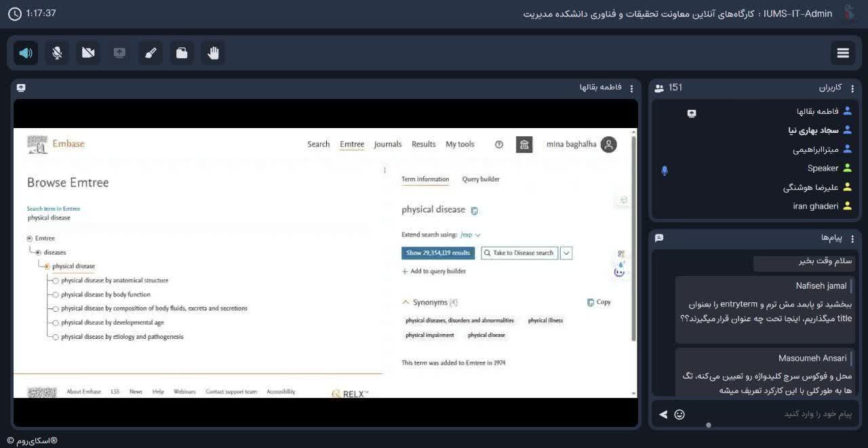Open the dropdown next to Take to Disease search
Screen dimensions: 868x448
click(567, 253)
